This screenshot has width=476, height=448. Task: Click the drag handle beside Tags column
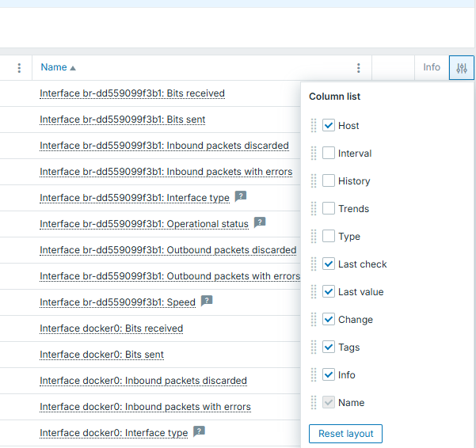pyautogui.click(x=314, y=347)
